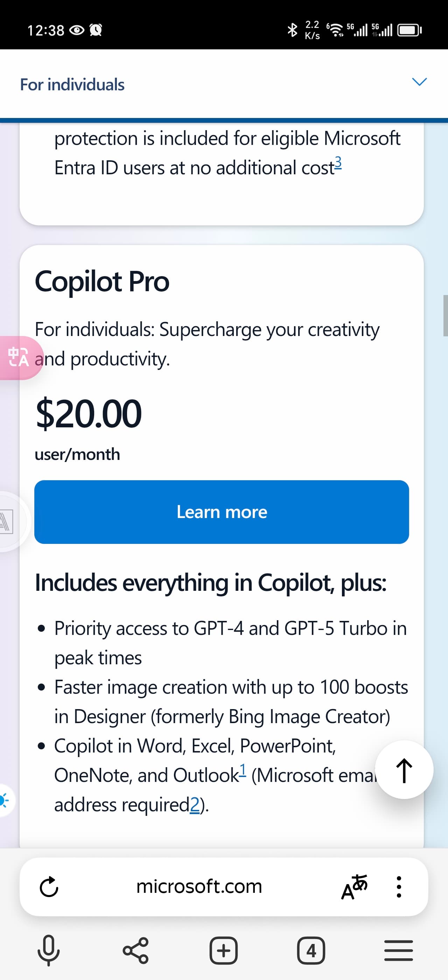Screen dimensions: 448x980
Task: Open the browser translate icon
Action: click(x=355, y=887)
